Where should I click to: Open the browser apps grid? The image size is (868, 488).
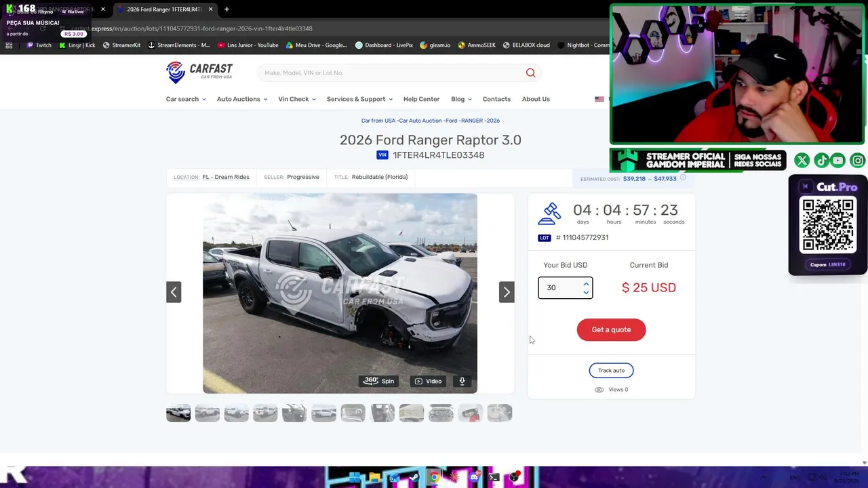tap(9, 45)
